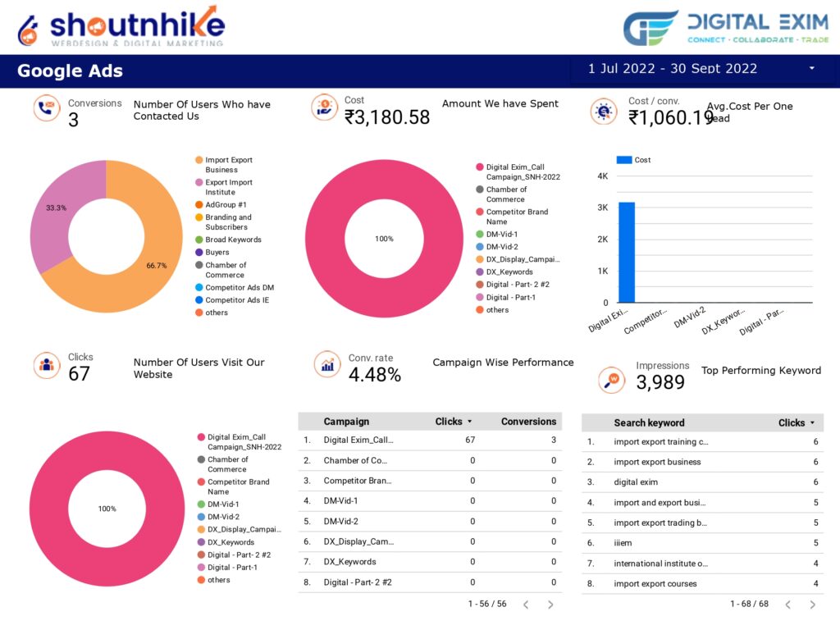
Task: Select the Chamber of Co... campaign row
Action: [x=430, y=460]
